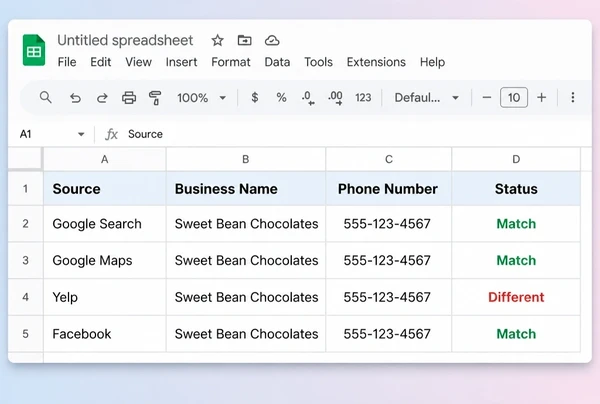Viewport: 600px width, 404px height.
Task: Print the spreadsheet
Action: tap(129, 98)
